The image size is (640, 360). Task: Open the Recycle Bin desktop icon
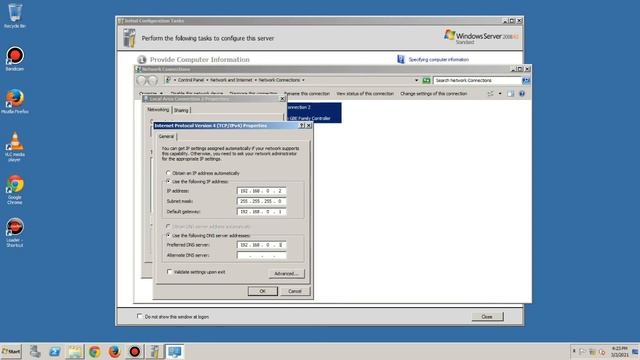[x=15, y=16]
